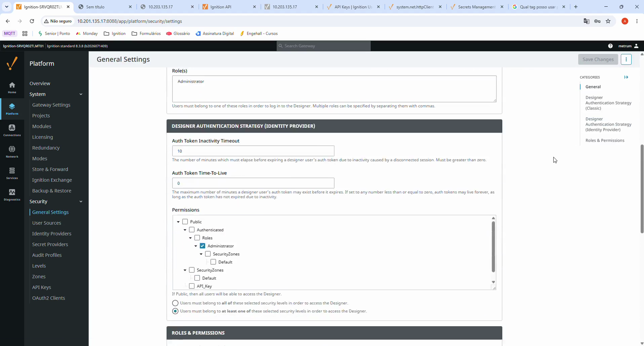This screenshot has width=644, height=346.
Task: Switch to the Secrets Management browser tab
Action: [477, 7]
